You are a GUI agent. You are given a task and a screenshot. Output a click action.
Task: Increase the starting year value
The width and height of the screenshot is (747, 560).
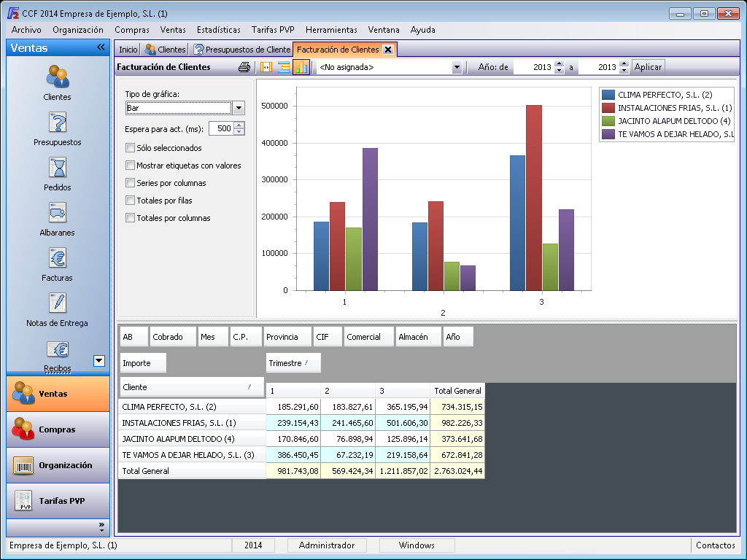[x=560, y=64]
